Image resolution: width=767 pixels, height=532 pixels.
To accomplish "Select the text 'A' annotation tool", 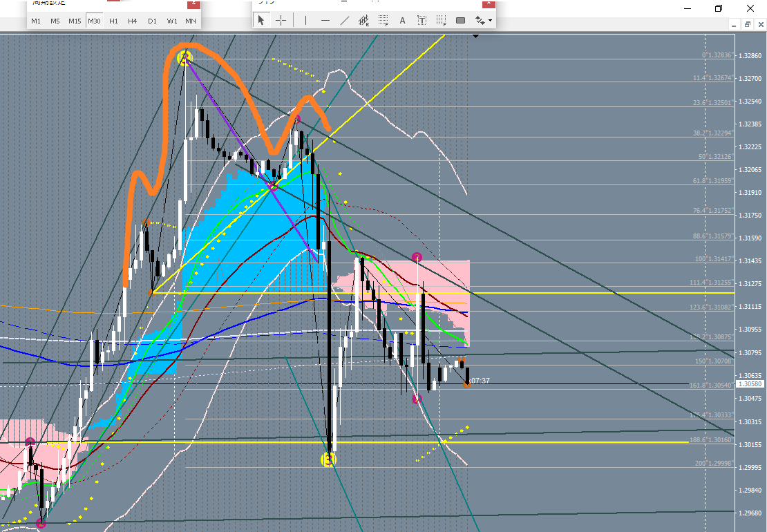I will click(403, 21).
